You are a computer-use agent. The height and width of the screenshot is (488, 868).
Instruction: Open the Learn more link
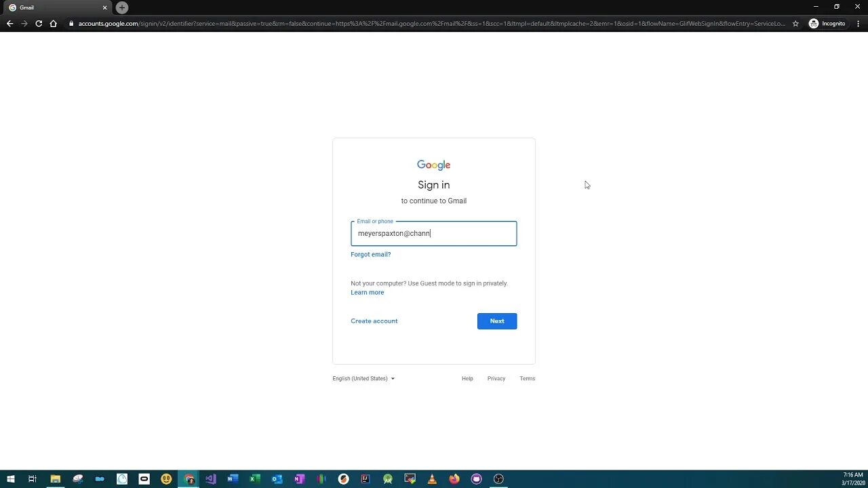point(368,292)
